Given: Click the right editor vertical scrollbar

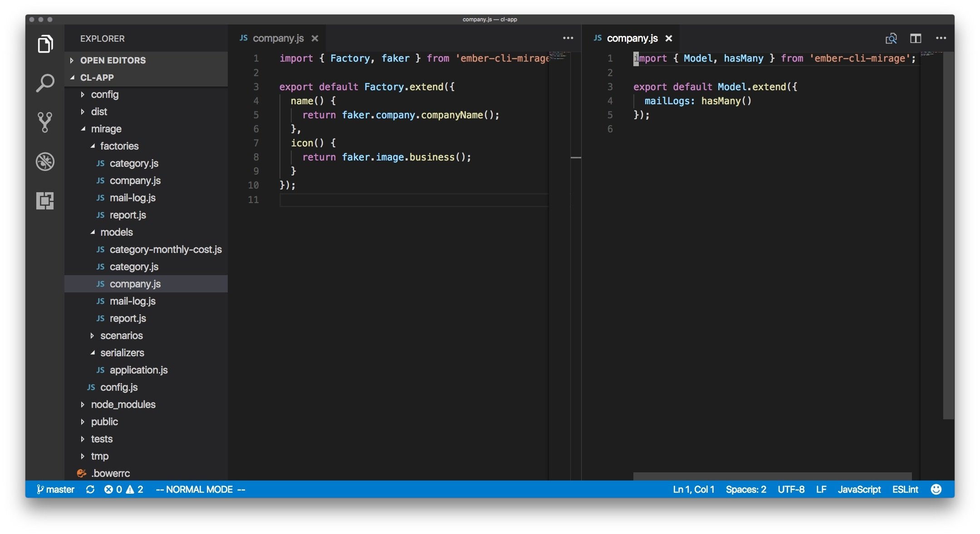Looking at the screenshot, I should coord(948,236).
